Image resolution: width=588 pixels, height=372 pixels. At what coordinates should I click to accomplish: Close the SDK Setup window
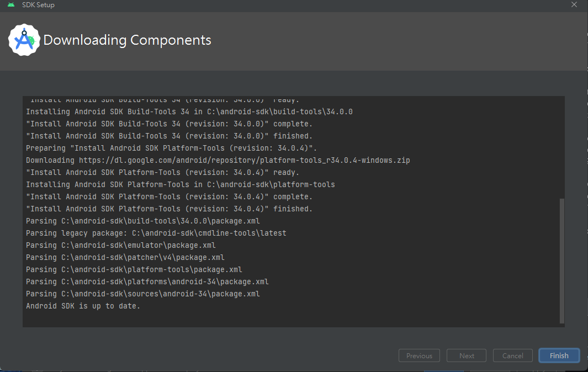574,5
